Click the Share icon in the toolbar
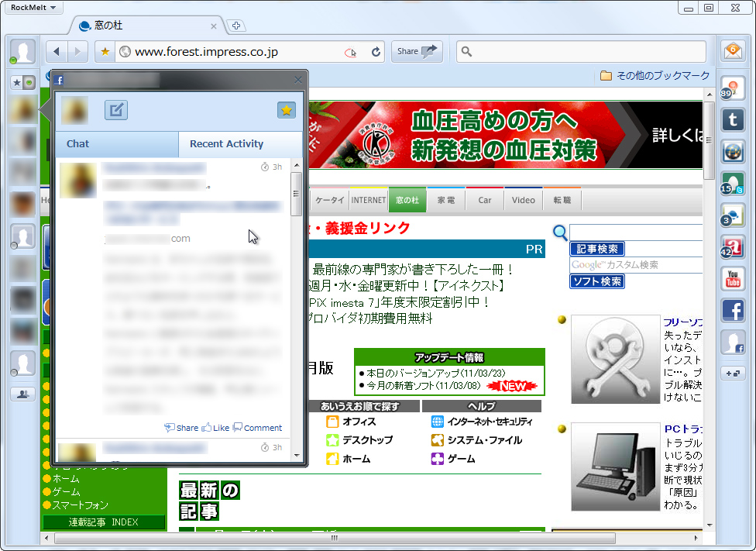Screen dimensions: 756x551 pos(416,51)
